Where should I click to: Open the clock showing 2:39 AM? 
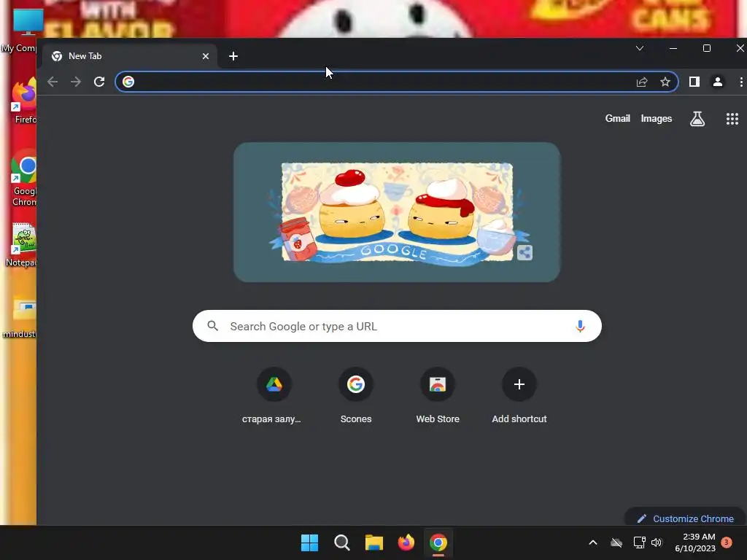pos(695,542)
